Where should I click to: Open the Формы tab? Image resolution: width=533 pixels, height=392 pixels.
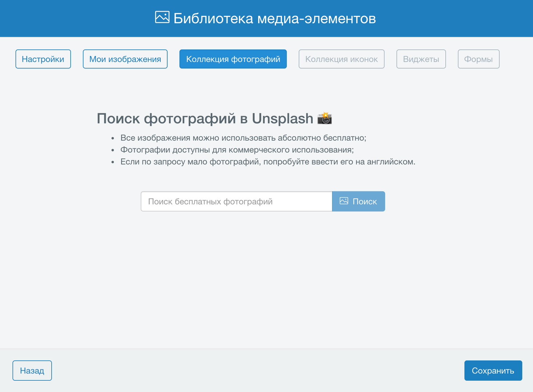[x=478, y=59]
